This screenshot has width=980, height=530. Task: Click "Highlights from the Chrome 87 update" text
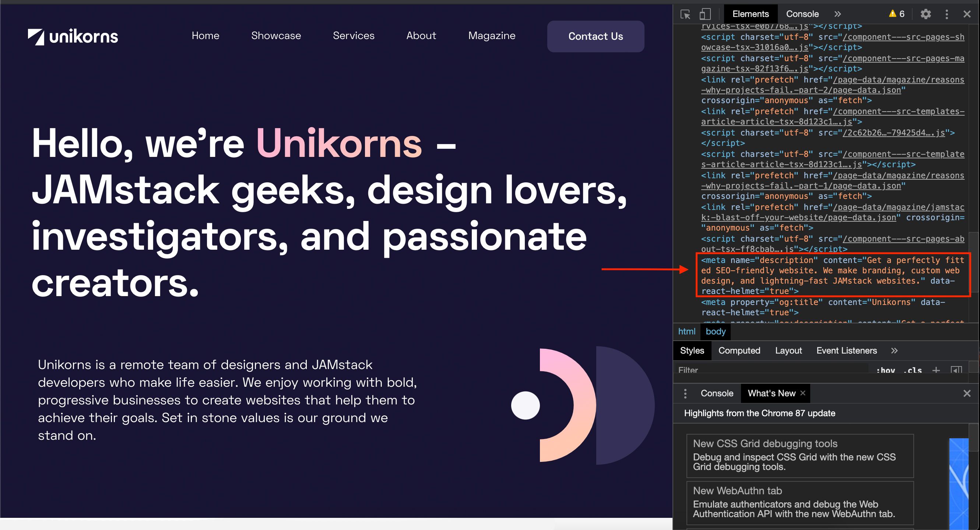point(759,413)
